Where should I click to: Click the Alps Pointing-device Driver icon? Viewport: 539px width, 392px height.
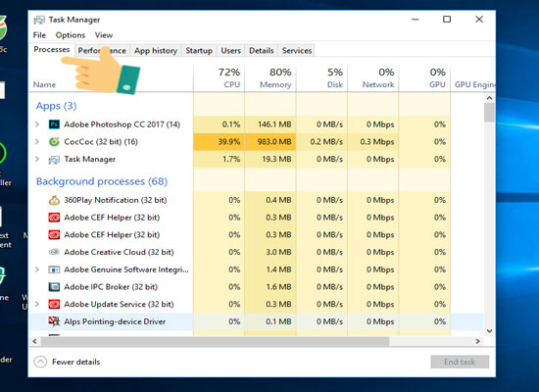54,321
